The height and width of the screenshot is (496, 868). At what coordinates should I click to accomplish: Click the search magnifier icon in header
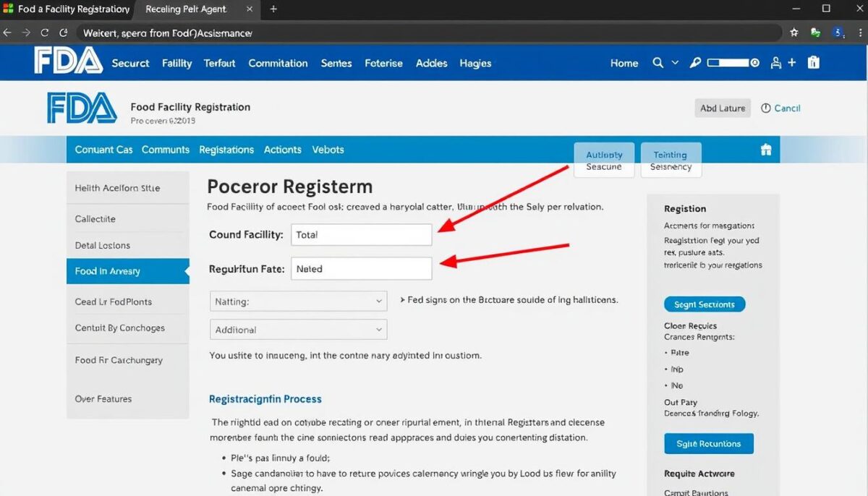tap(658, 63)
